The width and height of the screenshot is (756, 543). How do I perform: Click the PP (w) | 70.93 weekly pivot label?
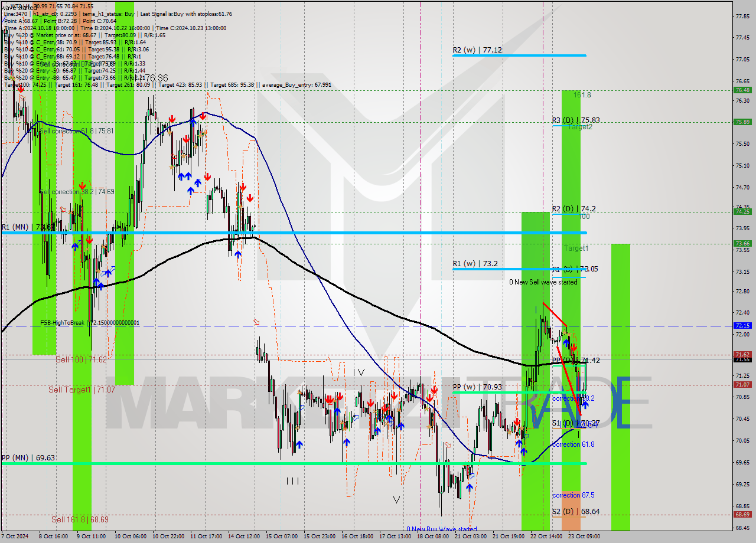(477, 387)
